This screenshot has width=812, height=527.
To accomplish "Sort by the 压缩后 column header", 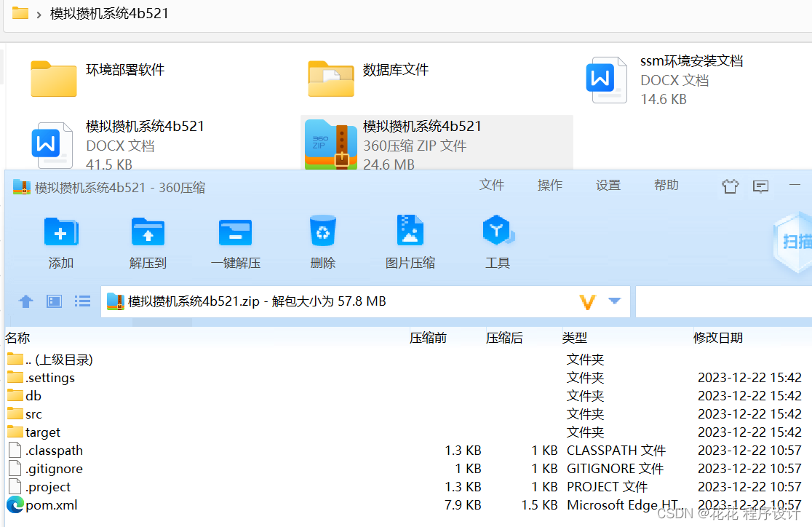I will coord(504,338).
